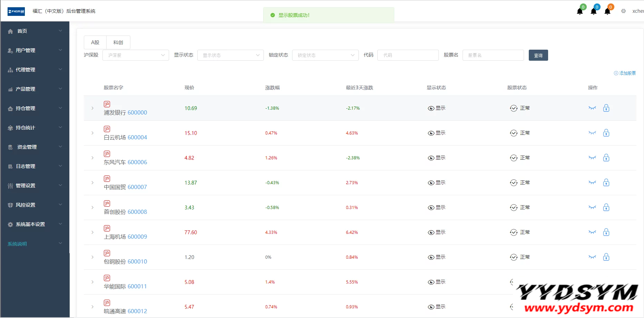
Task: Click the green-badged notification bell
Action: (580, 11)
